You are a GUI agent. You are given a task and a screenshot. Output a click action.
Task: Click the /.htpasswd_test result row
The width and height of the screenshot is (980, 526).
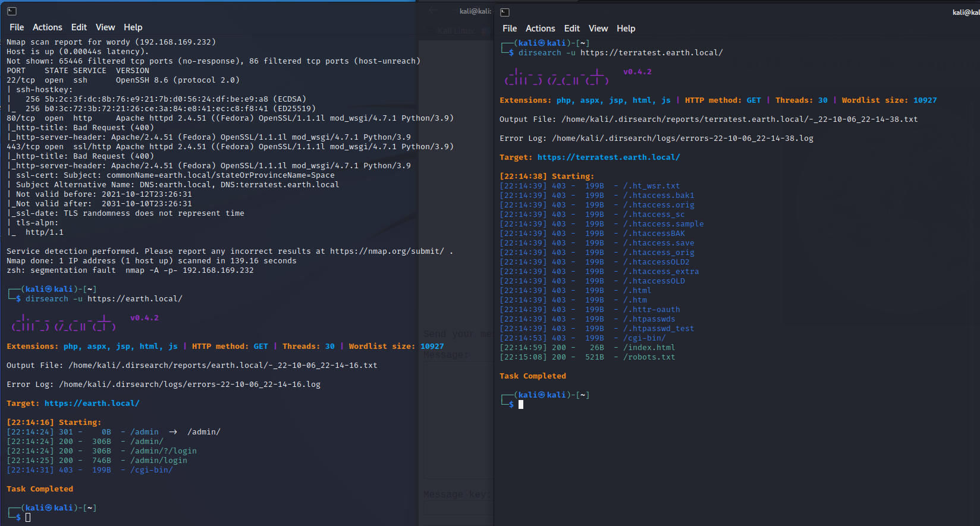(x=597, y=329)
